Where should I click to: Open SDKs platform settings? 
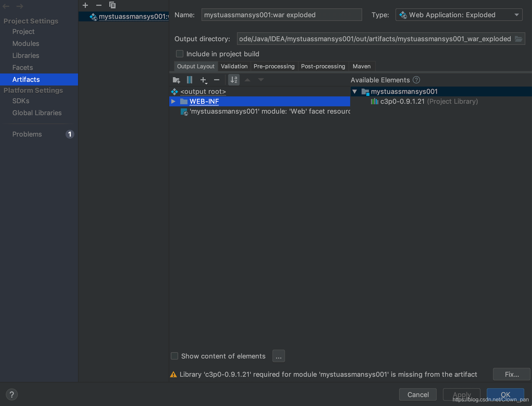tap(21, 101)
